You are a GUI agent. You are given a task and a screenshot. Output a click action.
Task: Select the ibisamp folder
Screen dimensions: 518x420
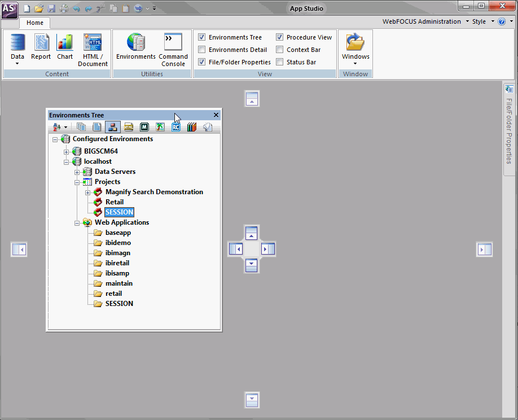coord(117,273)
